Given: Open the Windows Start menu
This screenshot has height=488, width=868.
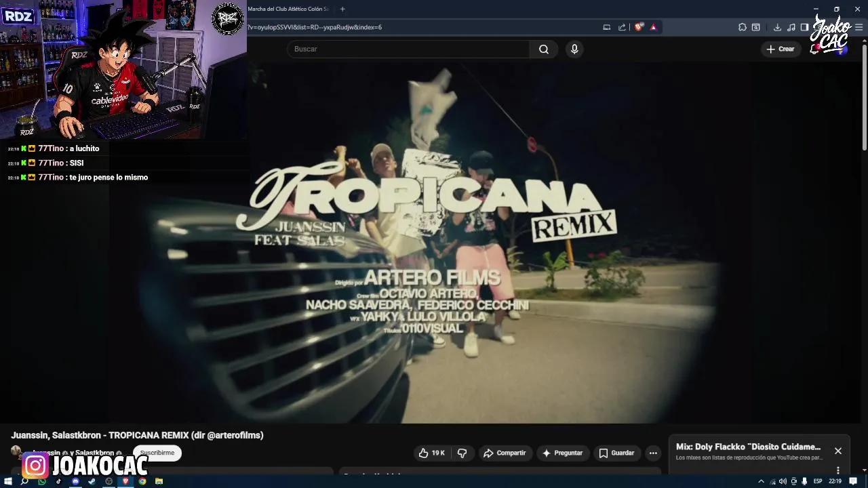Looking at the screenshot, I should point(9,481).
